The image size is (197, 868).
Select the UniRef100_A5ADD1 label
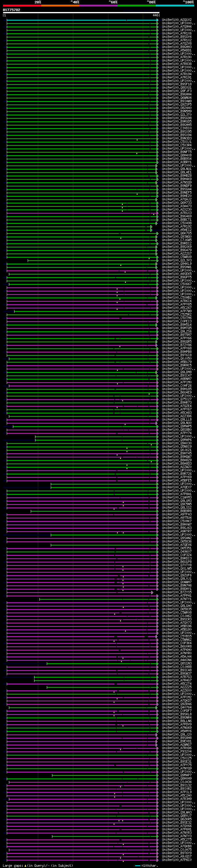pyautogui.click(x=177, y=50)
